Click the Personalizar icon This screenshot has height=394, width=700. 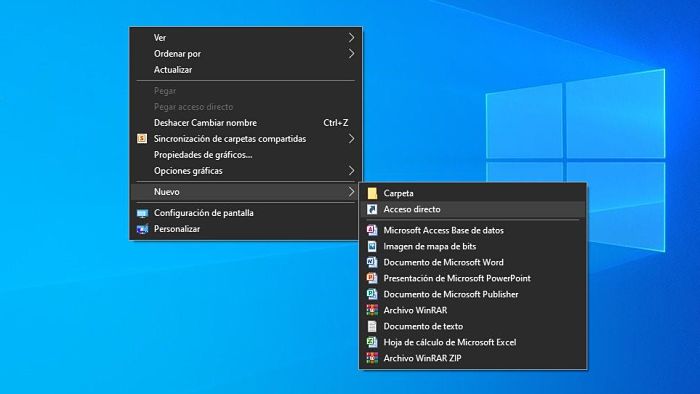point(142,229)
